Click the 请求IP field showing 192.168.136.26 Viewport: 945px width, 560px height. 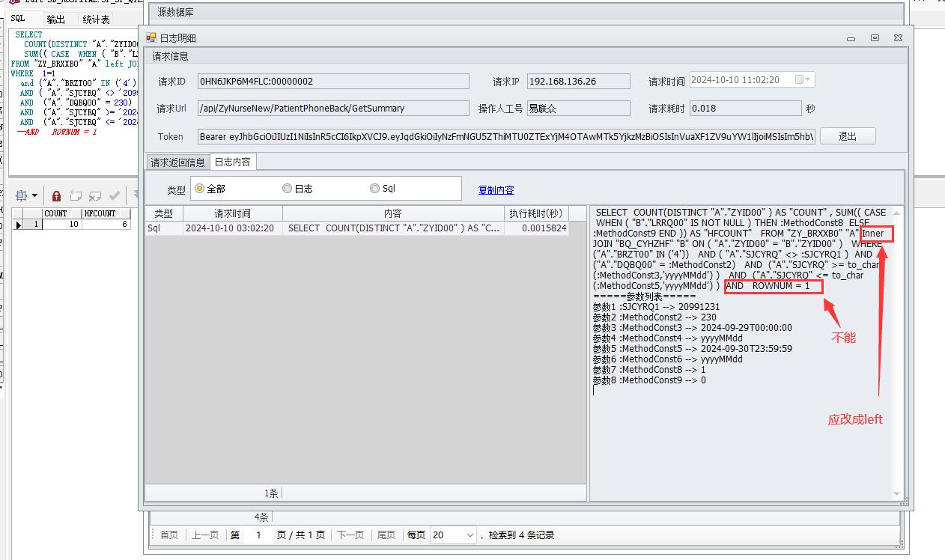point(579,81)
